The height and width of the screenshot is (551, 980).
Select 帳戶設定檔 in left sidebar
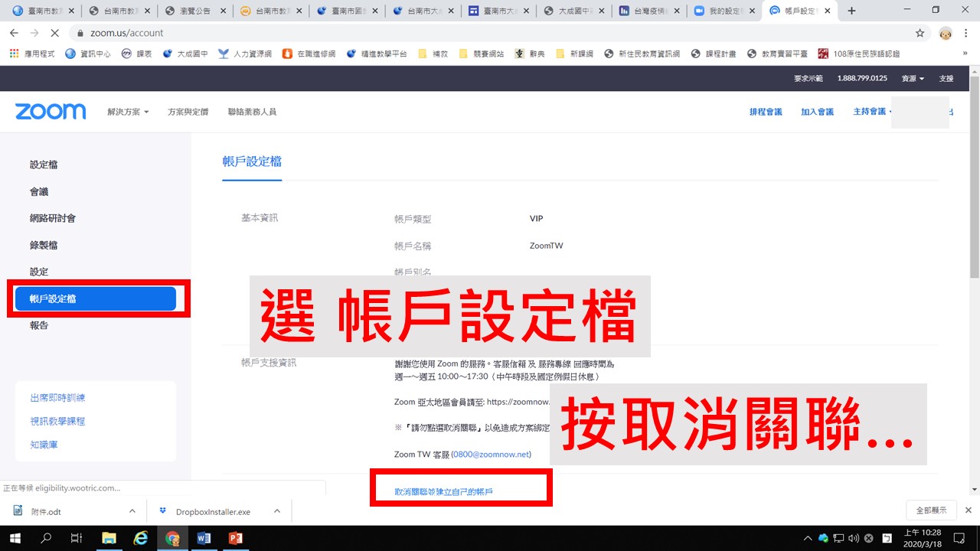(96, 298)
